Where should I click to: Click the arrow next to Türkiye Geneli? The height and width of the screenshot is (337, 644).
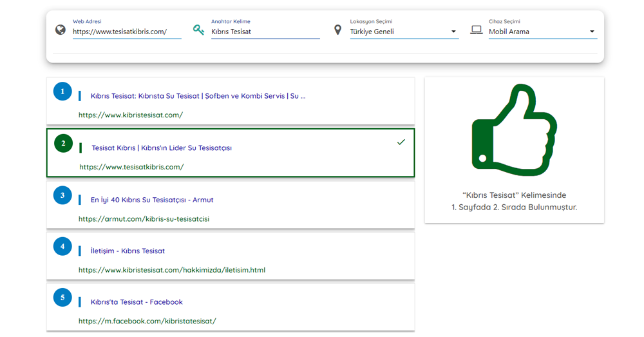(x=453, y=32)
